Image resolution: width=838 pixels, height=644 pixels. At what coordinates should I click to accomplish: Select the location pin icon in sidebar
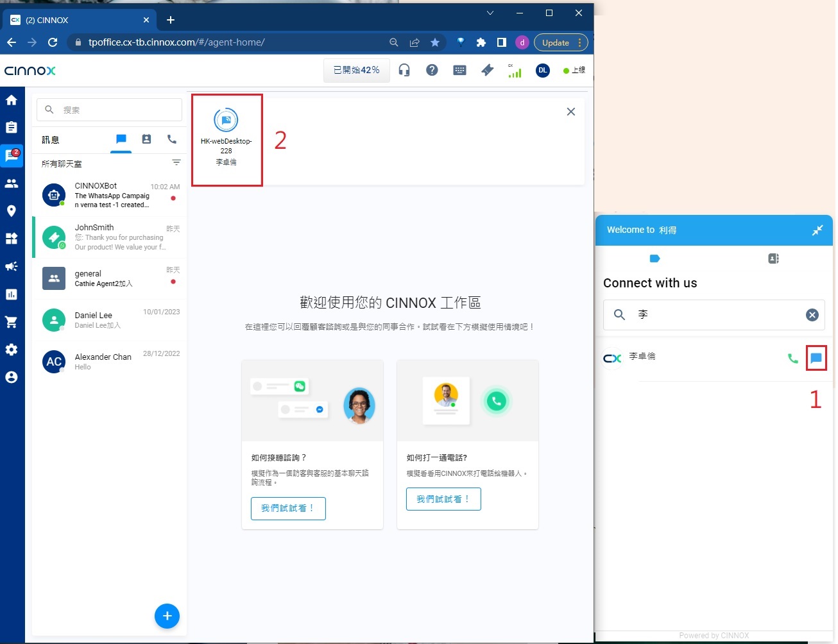[12, 210]
